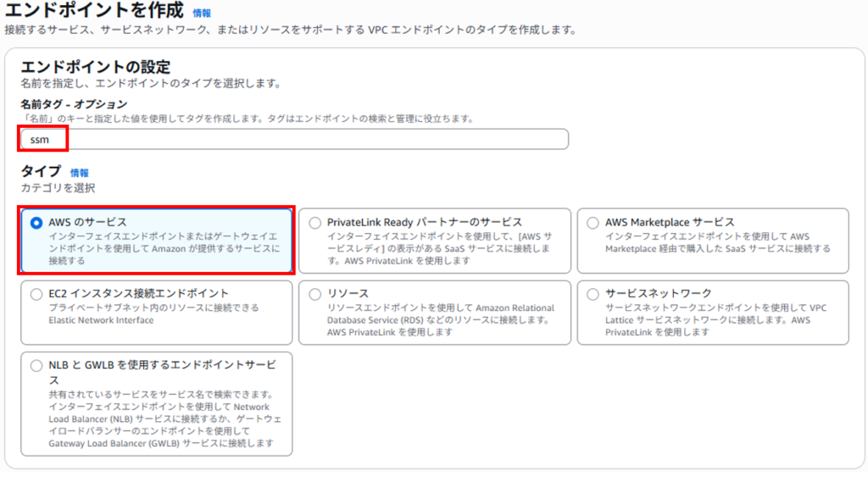The height and width of the screenshot is (477, 868).
Task: Pick NLB と GWLB を使用するエンドポイントサービス option
Action: 36,366
